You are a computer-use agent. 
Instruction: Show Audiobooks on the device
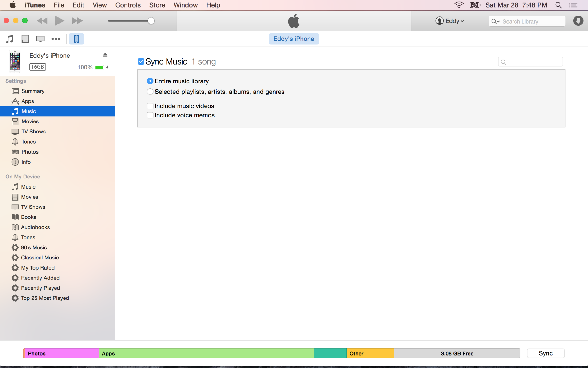click(57, 227)
